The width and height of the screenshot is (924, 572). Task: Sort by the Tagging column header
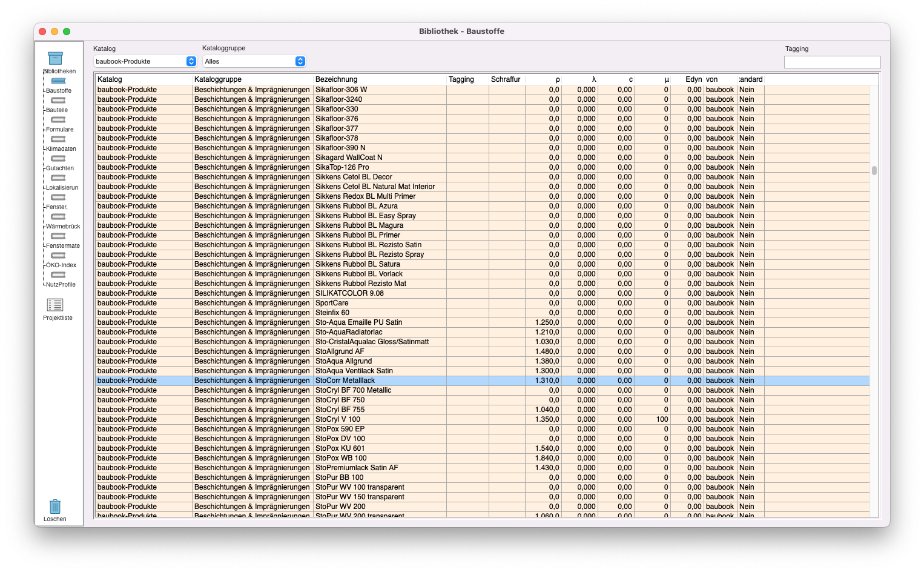[x=467, y=79]
